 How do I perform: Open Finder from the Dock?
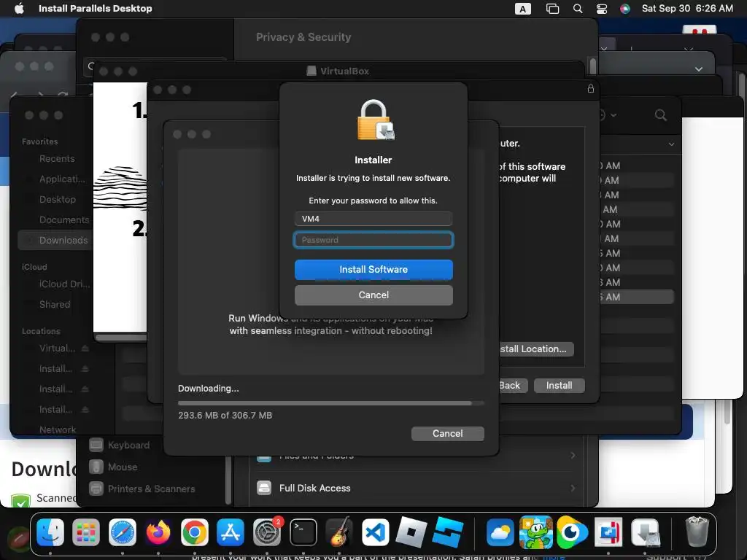(x=50, y=532)
